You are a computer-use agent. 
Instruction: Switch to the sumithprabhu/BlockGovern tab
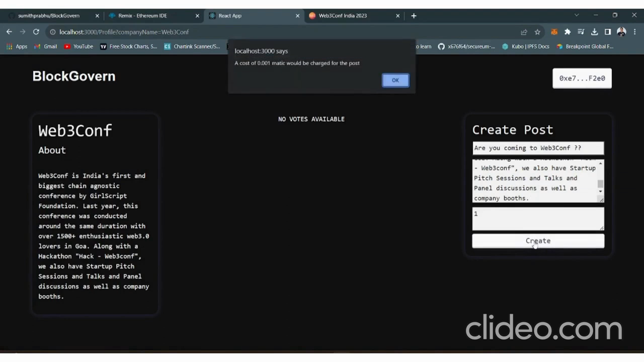[49, 16]
